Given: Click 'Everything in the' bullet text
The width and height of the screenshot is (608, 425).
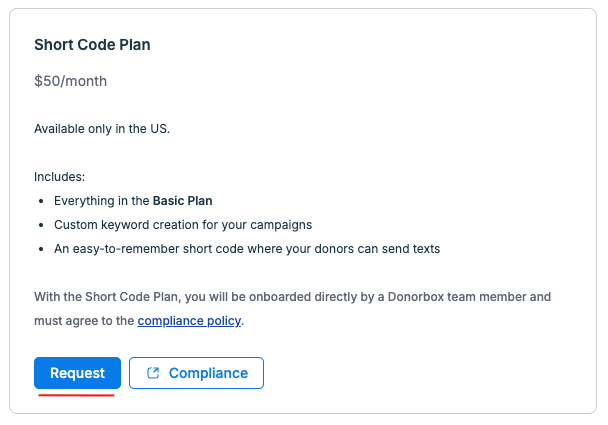Looking at the screenshot, I should click(x=102, y=201).
